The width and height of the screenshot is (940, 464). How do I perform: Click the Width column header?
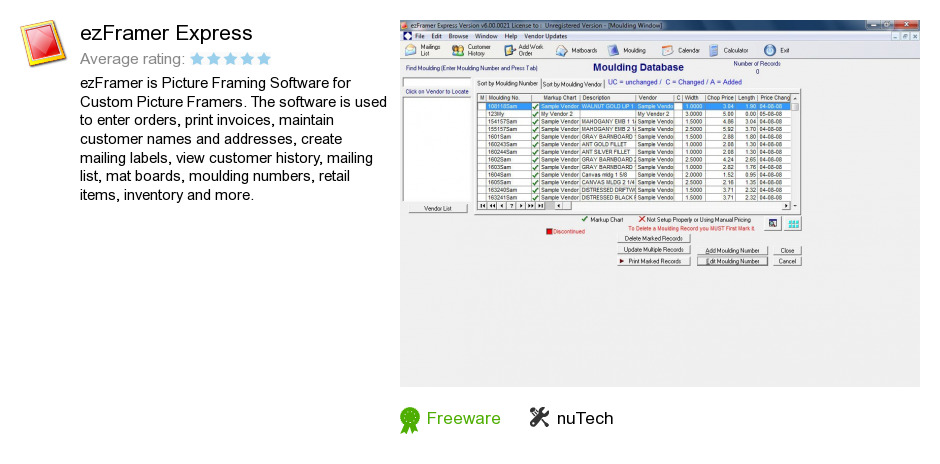tap(694, 98)
